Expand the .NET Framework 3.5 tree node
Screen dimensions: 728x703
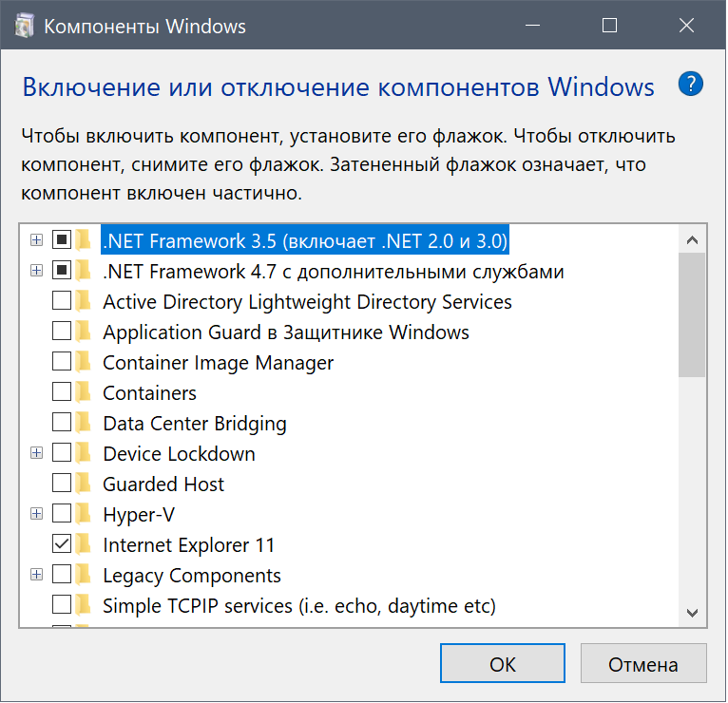37,240
